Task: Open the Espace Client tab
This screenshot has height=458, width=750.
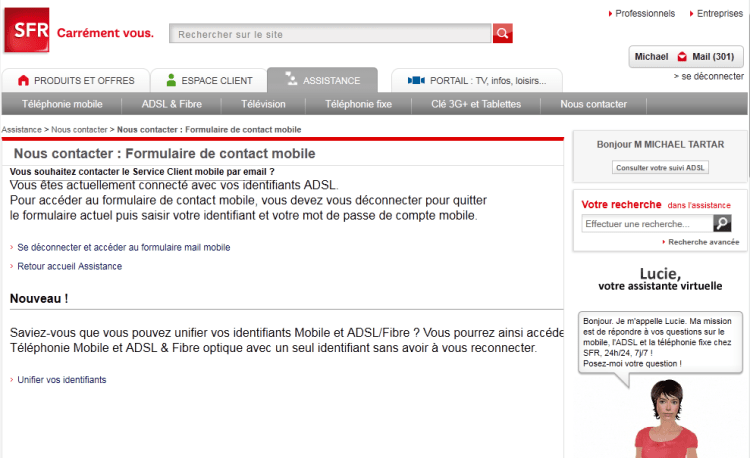Action: coord(209,80)
